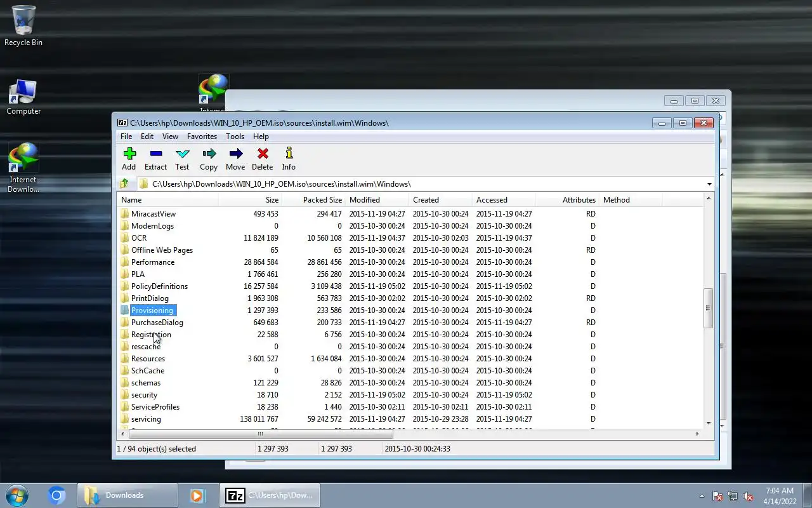Select the Provisioning folder row

[410, 311]
